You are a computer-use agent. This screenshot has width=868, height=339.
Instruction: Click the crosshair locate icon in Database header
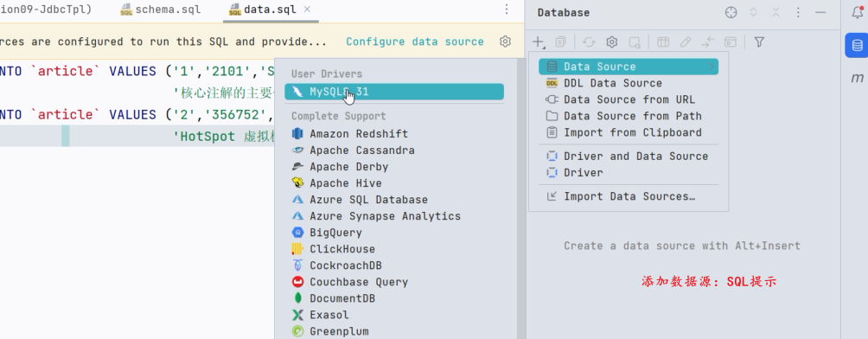pyautogui.click(x=731, y=12)
